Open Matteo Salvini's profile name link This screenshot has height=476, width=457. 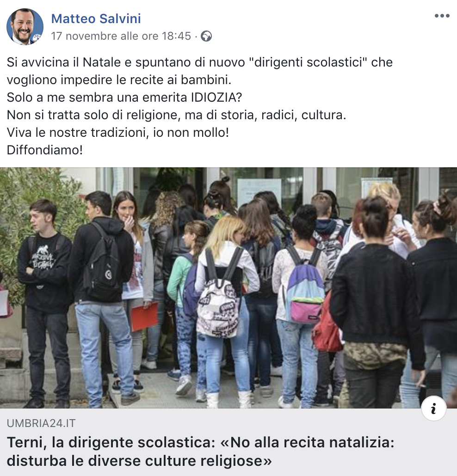point(96,18)
